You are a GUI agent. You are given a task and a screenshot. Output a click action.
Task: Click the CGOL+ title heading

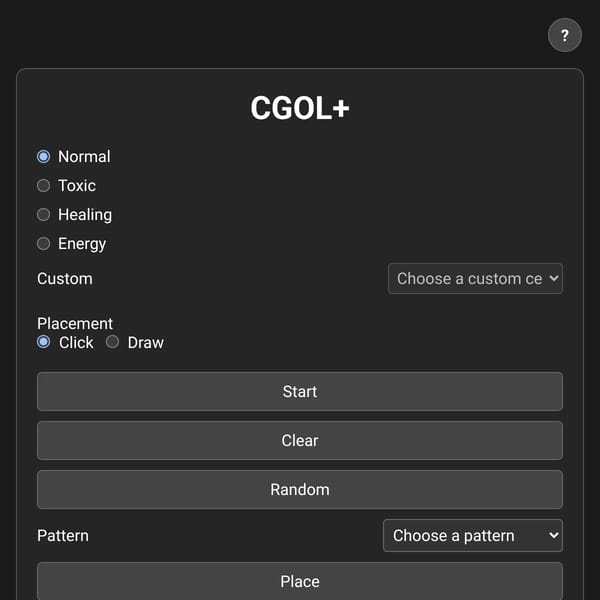(300, 108)
